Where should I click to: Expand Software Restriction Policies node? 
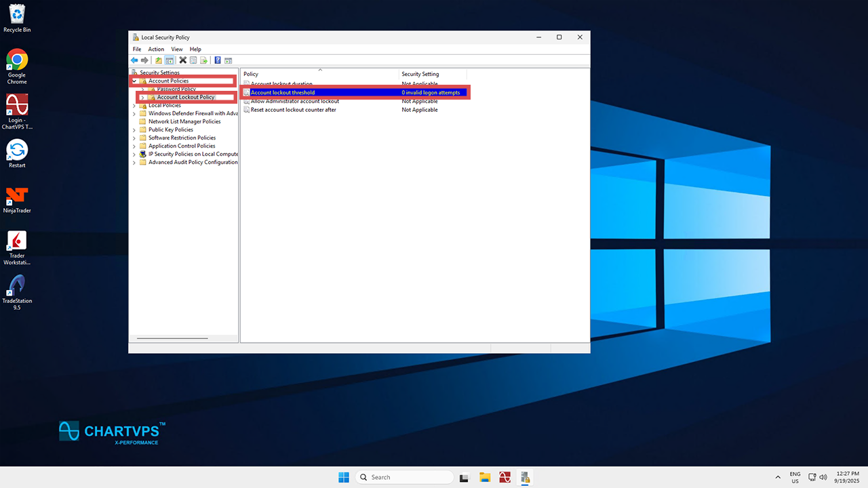click(134, 138)
